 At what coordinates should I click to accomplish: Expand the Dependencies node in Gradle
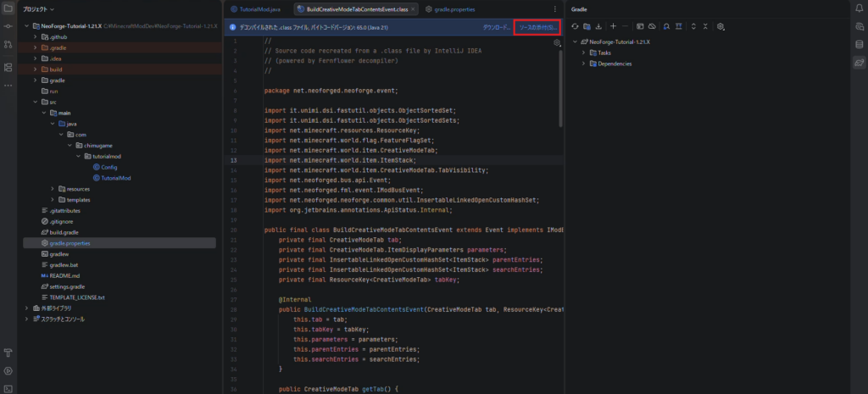point(583,64)
